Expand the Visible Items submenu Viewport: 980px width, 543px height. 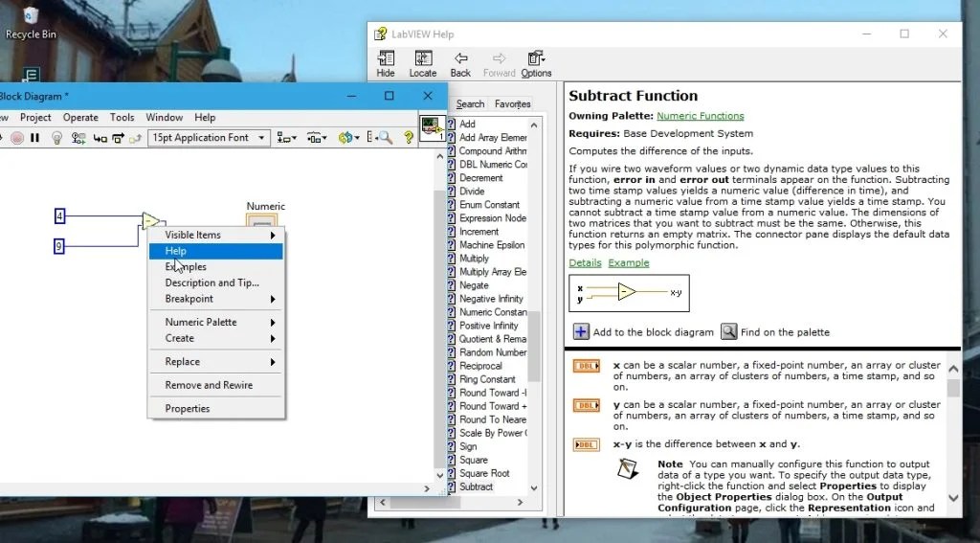coord(216,235)
